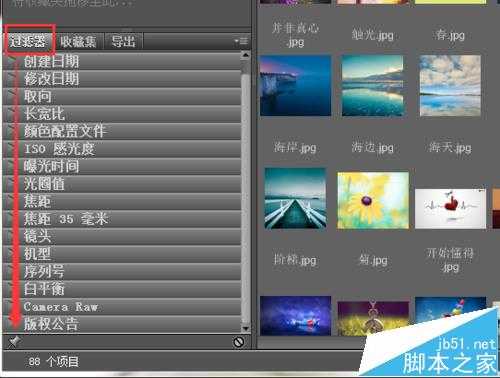Viewport: 500px width, 378px height.
Task: Expand the 修改日期 filter
Action: tap(122, 79)
